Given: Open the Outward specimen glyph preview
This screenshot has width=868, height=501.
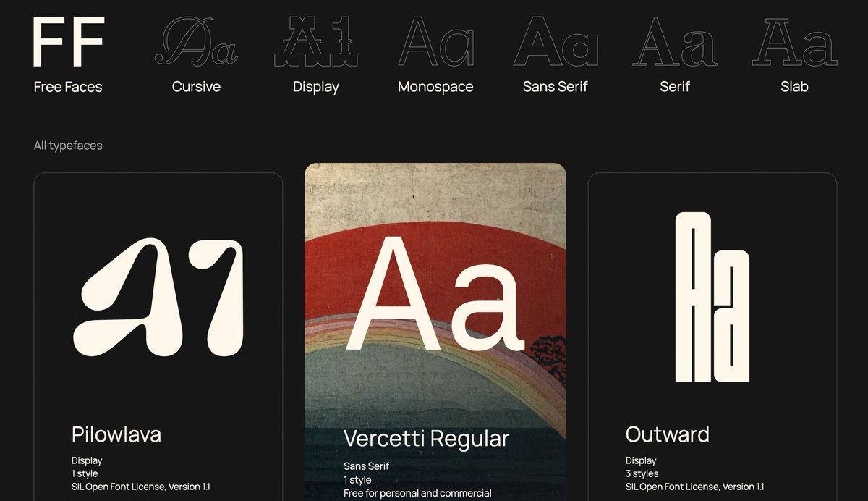Looking at the screenshot, I should pyautogui.click(x=712, y=297).
